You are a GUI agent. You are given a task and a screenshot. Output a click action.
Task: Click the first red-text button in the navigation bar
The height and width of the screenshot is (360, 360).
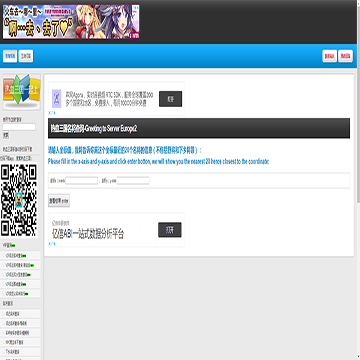tap(330, 56)
